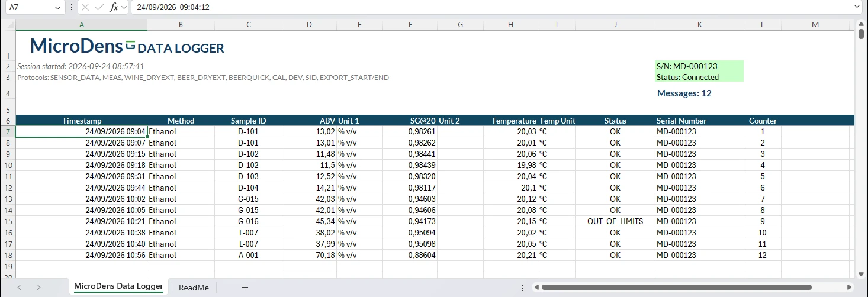
Task: Select Sample ID cell A-001
Action: [248, 255]
